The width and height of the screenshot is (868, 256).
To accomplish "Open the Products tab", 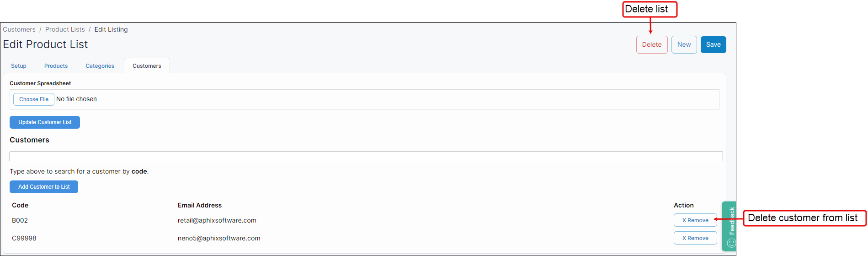I will (56, 66).
